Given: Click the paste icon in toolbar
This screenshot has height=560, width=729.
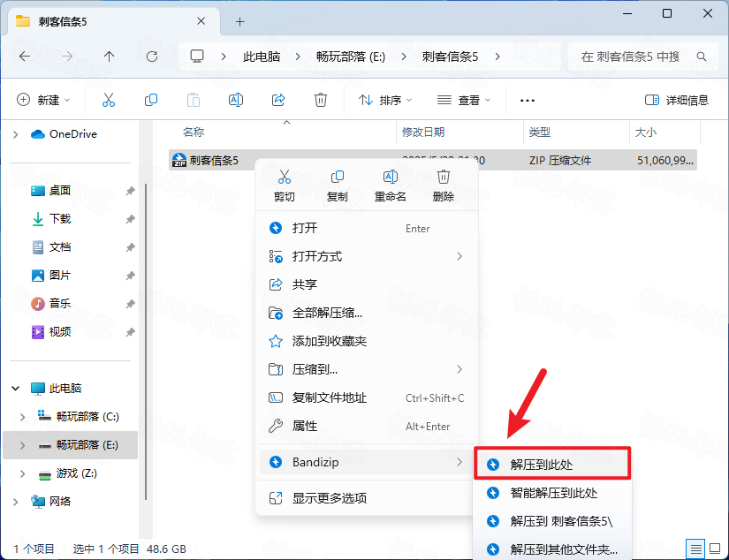Looking at the screenshot, I should [194, 100].
